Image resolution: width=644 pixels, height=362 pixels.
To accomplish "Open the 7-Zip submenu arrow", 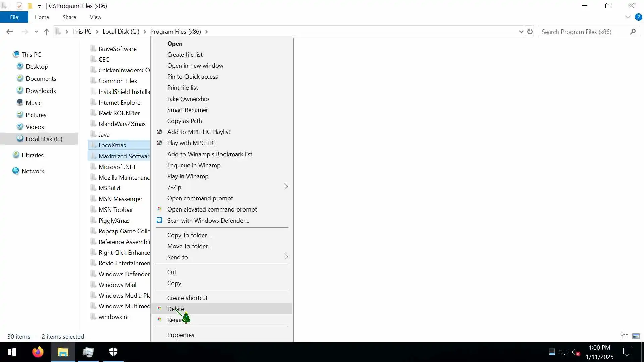I will coord(286,187).
